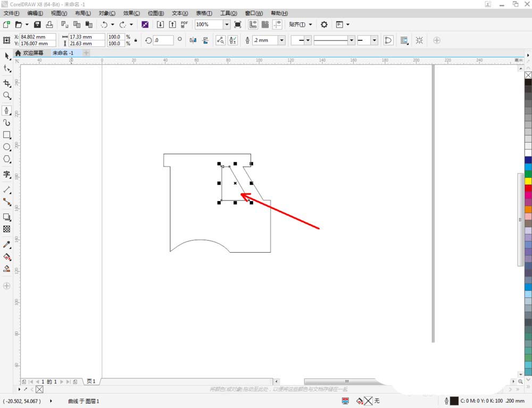
Task: Click the Export icon
Action: (x=172, y=24)
